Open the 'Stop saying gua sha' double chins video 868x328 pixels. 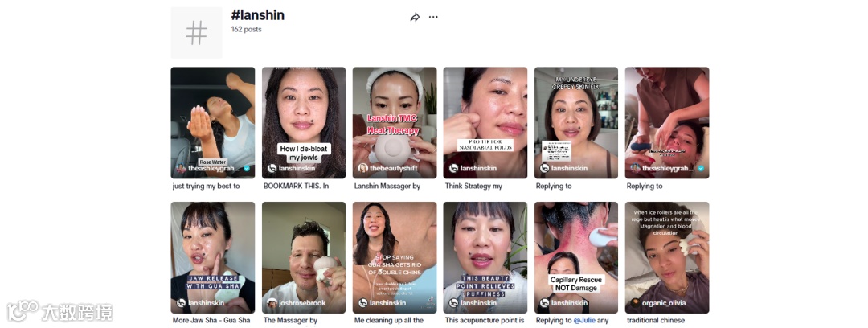coord(395,257)
